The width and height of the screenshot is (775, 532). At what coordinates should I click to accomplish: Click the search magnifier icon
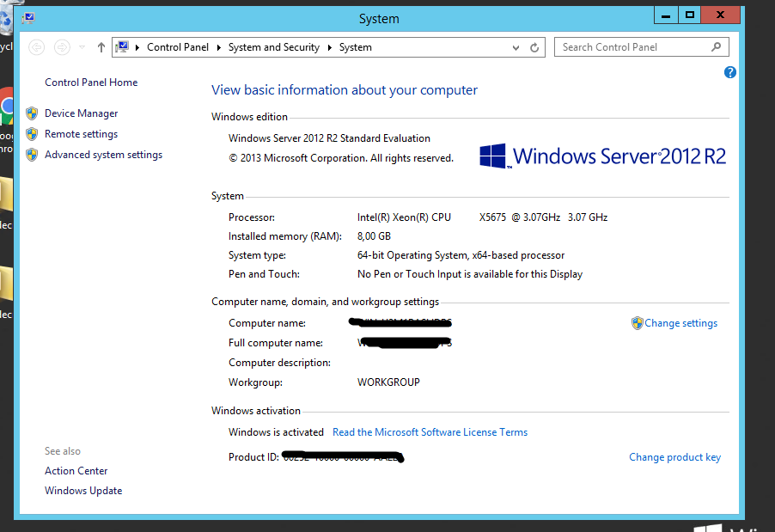pyautogui.click(x=717, y=47)
